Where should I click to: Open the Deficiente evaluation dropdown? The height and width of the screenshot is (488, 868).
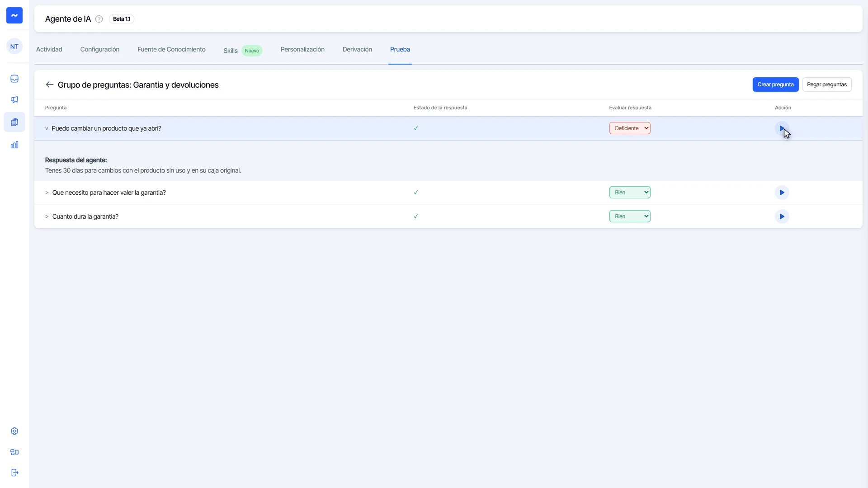pos(630,128)
